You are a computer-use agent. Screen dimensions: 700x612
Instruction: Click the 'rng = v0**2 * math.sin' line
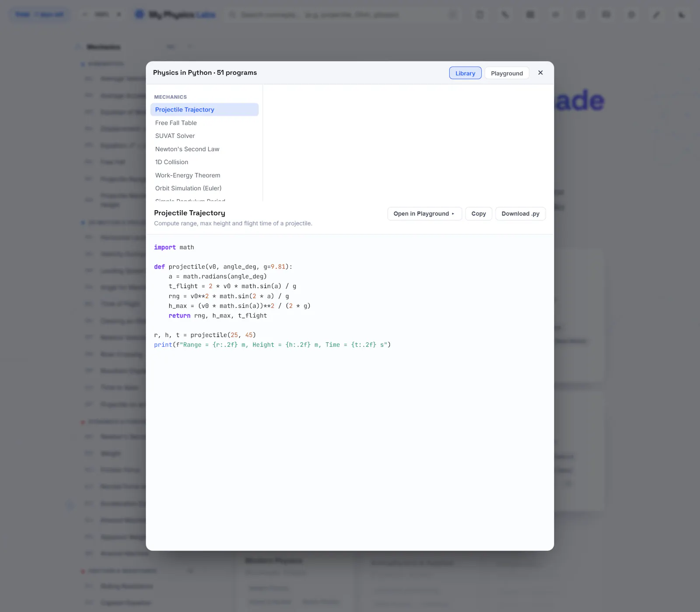(x=229, y=296)
